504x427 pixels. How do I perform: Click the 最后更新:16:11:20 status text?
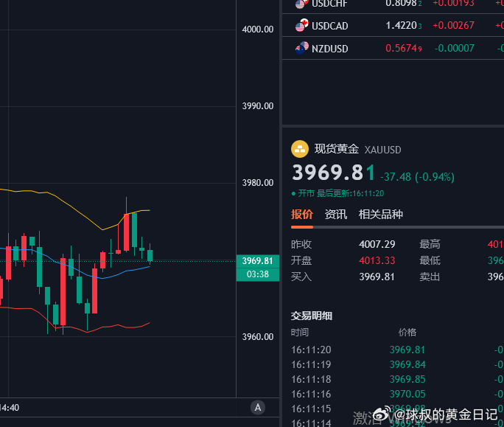tap(350, 193)
